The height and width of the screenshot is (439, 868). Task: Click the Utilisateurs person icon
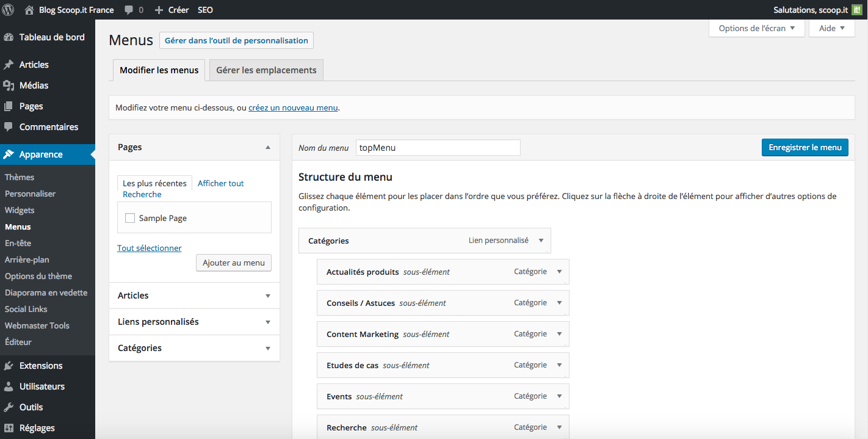click(9, 386)
